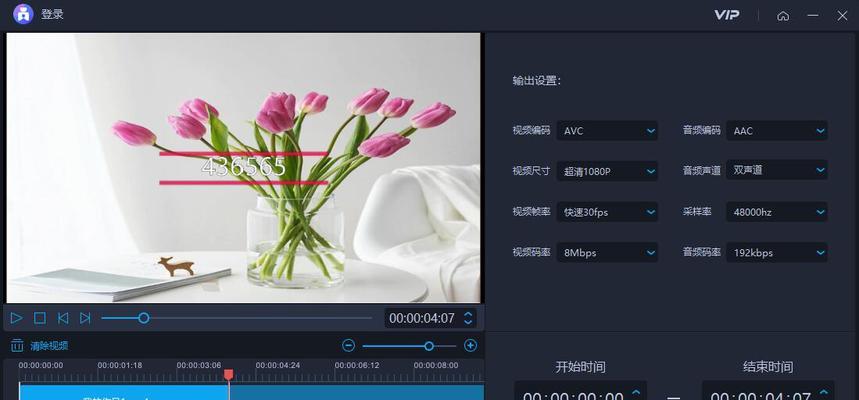859x400 pixels.
Task: Open the 视频帧率 快速30fps dropdown
Action: pos(607,212)
